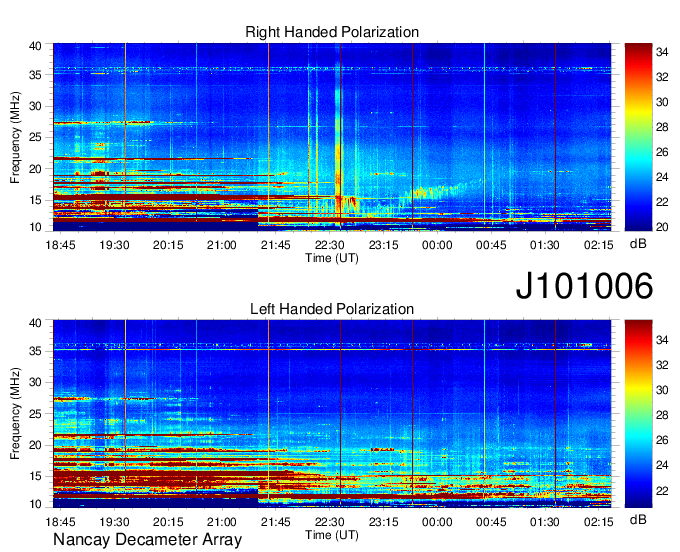Click the dB unit label of Right Handed color bar
Screen dimensions: 680x552
638,244
